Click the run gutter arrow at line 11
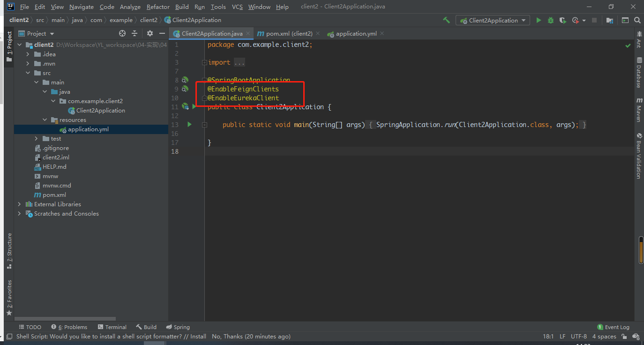This screenshot has width=644, height=345. click(x=194, y=107)
